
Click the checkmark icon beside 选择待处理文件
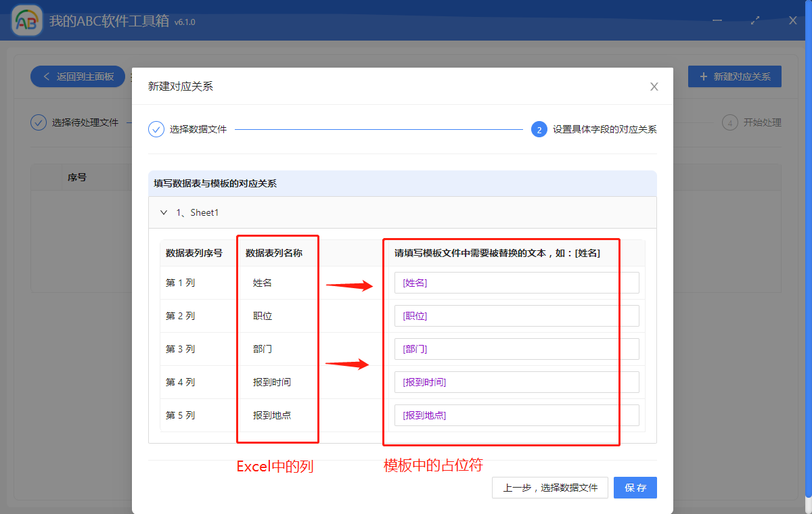point(38,122)
